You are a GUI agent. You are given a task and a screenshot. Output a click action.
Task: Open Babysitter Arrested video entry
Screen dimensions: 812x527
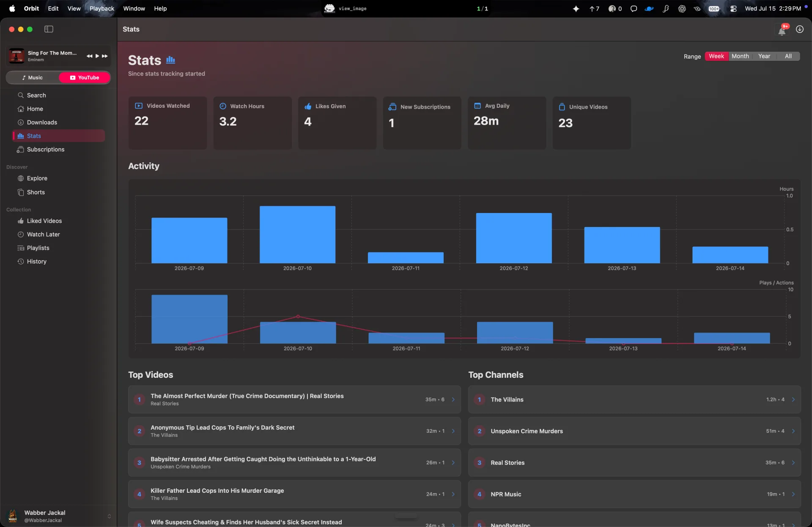pyautogui.click(x=294, y=463)
